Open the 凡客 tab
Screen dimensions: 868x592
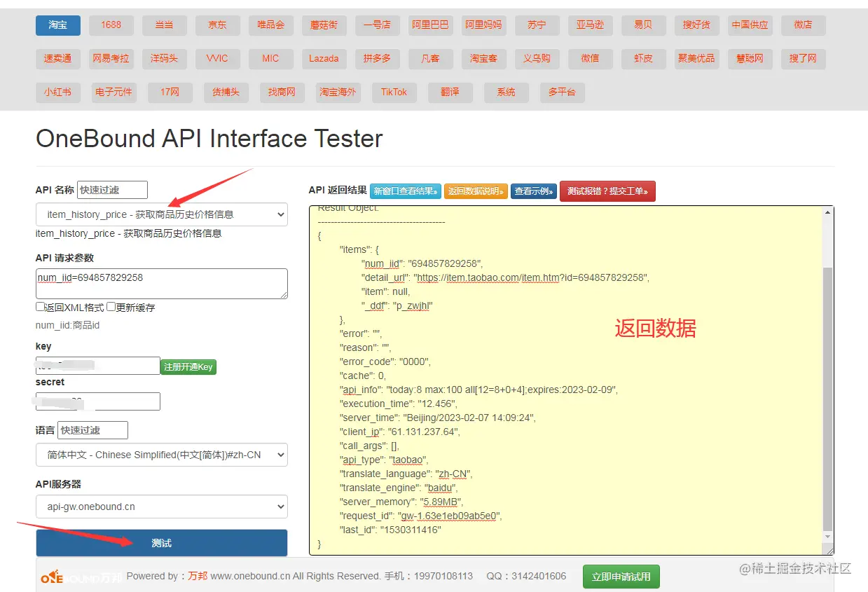pos(430,59)
